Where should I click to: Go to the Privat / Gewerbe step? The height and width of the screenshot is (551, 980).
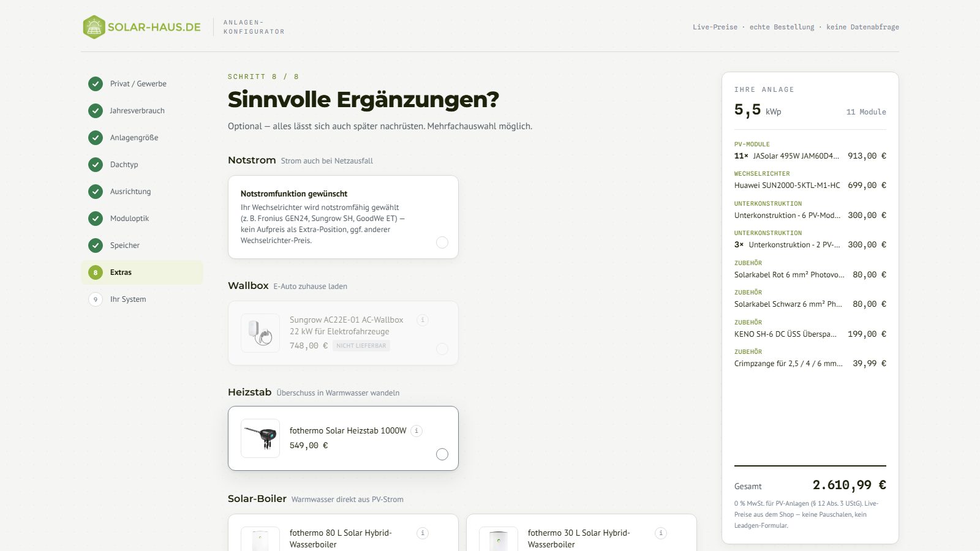(x=142, y=84)
